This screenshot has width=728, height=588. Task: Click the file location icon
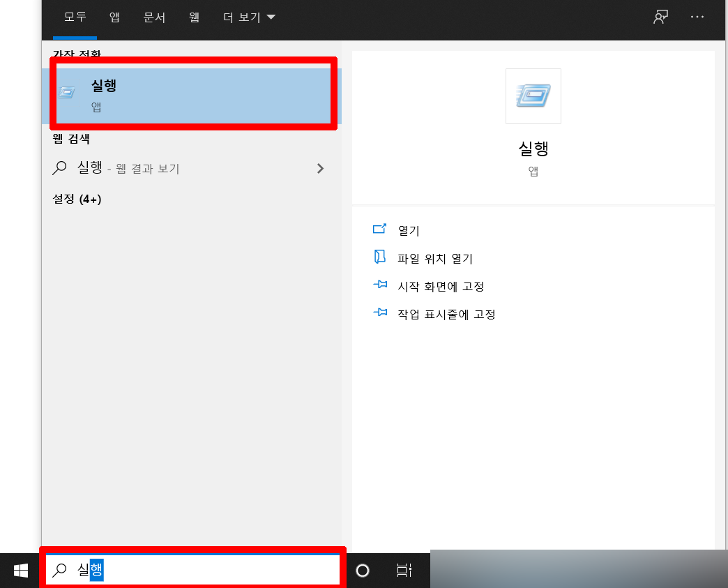click(x=380, y=257)
